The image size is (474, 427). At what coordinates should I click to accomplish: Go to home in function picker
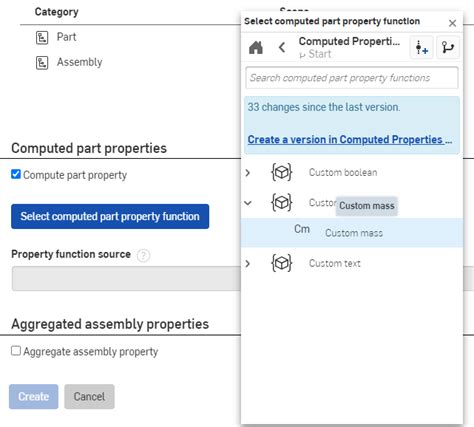point(256,47)
